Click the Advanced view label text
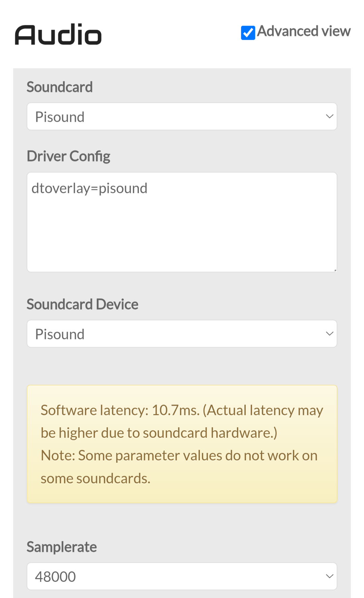The image size is (364, 598). click(x=304, y=31)
